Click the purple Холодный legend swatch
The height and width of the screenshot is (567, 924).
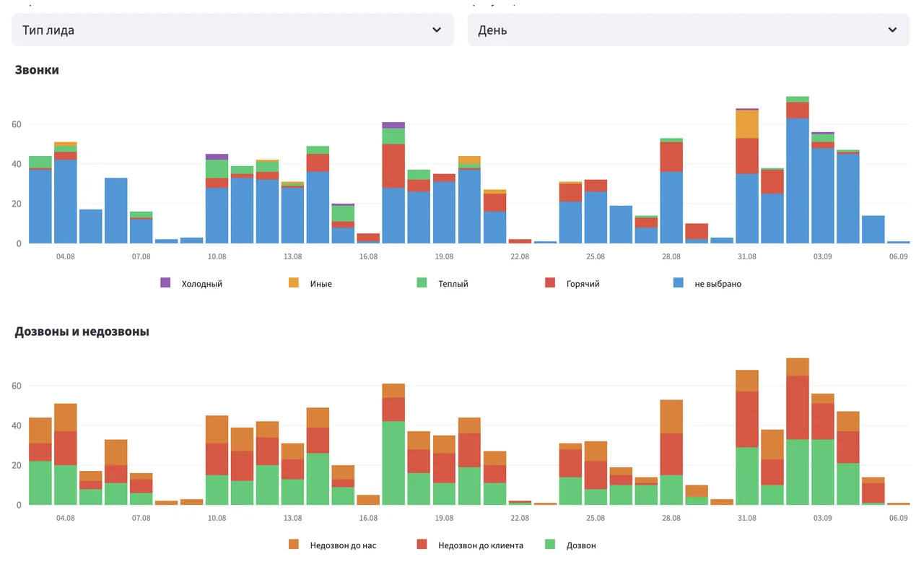tap(165, 283)
